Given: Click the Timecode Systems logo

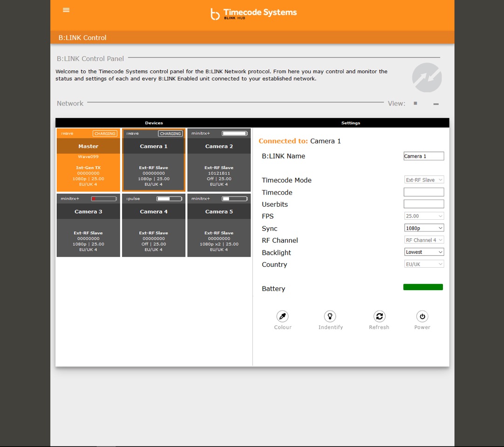Looking at the screenshot, I should tap(253, 14).
